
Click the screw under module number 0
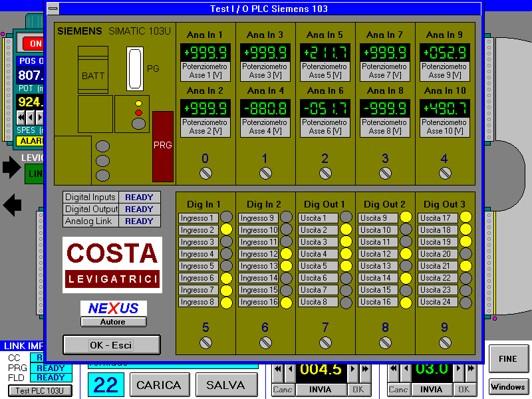(x=205, y=174)
